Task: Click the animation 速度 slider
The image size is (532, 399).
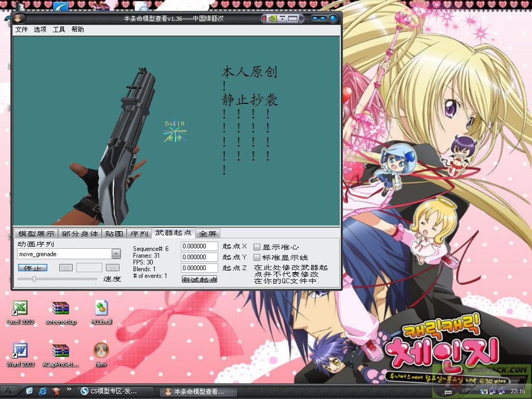Action: click(57, 279)
